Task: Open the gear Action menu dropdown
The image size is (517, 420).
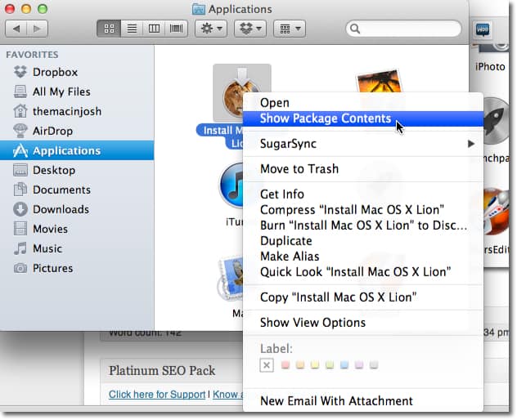Action: (211, 29)
